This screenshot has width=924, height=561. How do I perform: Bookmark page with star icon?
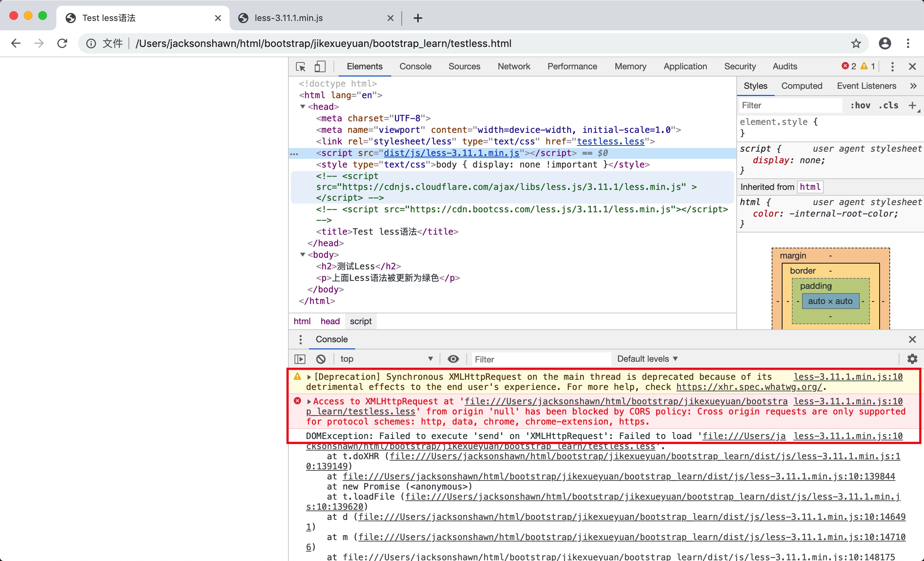click(x=856, y=43)
